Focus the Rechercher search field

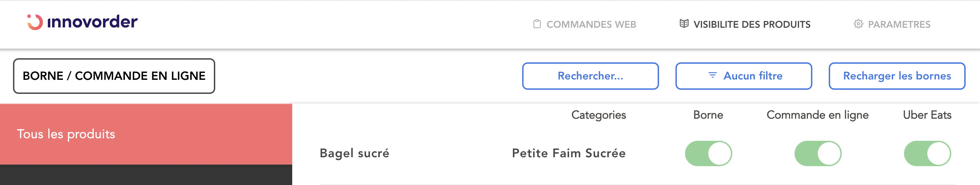590,76
